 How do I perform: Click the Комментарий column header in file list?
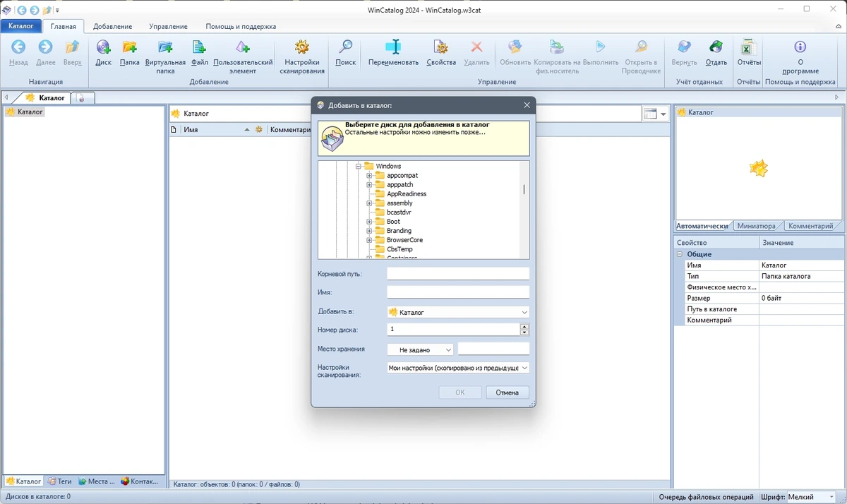pos(290,130)
